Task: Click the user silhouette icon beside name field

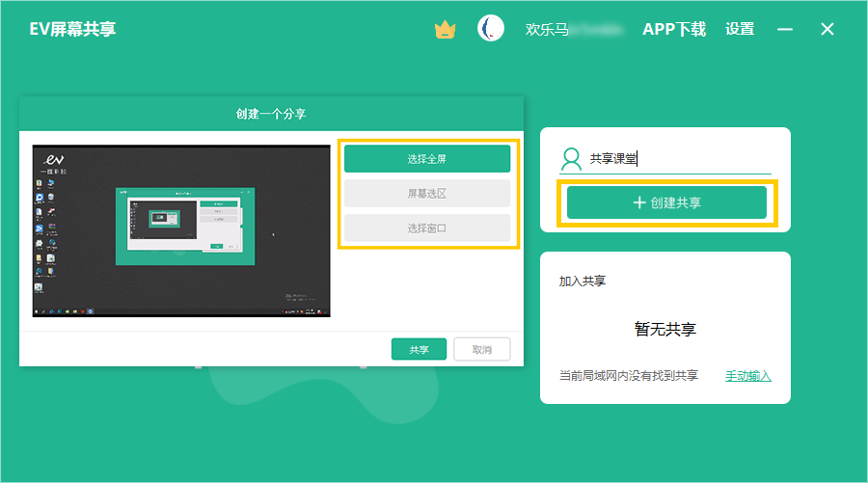Action: click(571, 159)
